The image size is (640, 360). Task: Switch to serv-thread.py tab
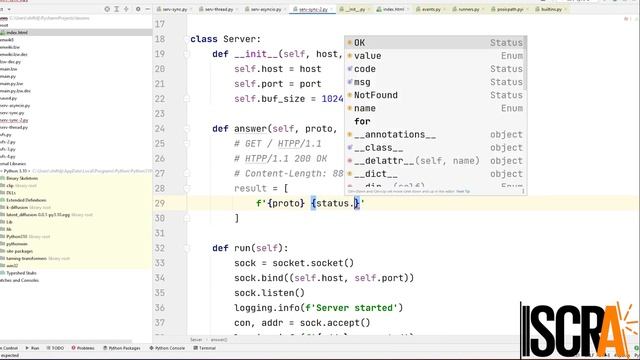[x=218, y=9]
